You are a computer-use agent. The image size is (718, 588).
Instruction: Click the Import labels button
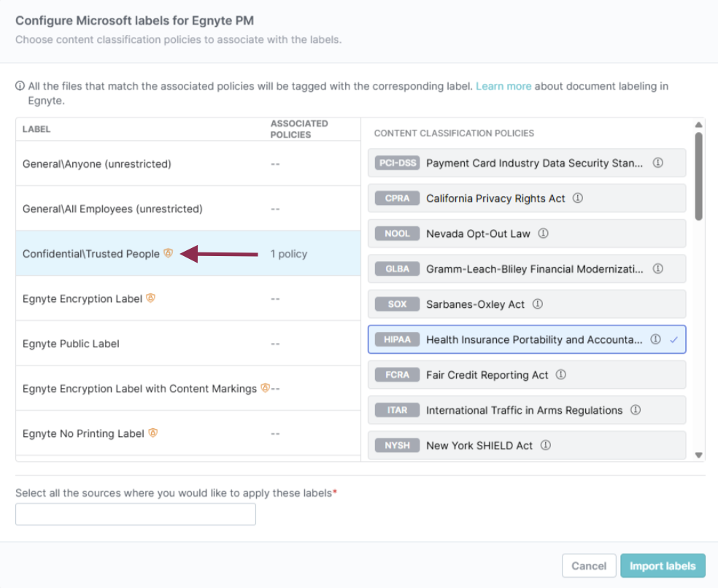click(663, 566)
